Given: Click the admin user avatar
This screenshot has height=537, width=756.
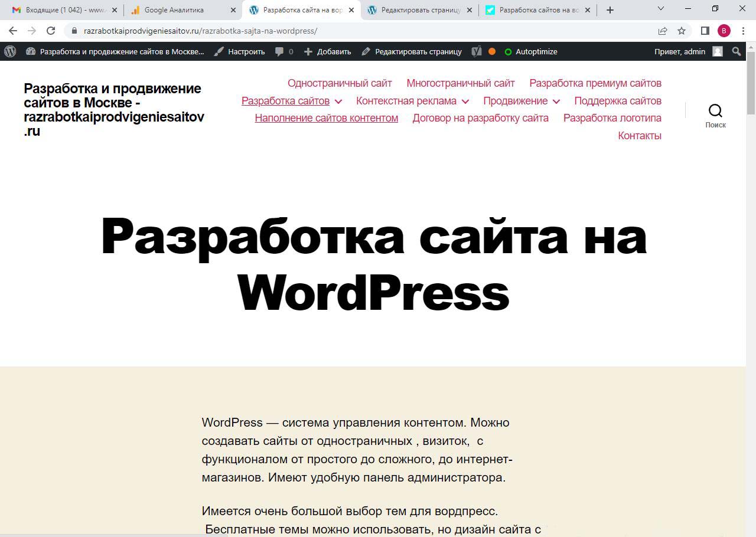Looking at the screenshot, I should pyautogui.click(x=718, y=51).
